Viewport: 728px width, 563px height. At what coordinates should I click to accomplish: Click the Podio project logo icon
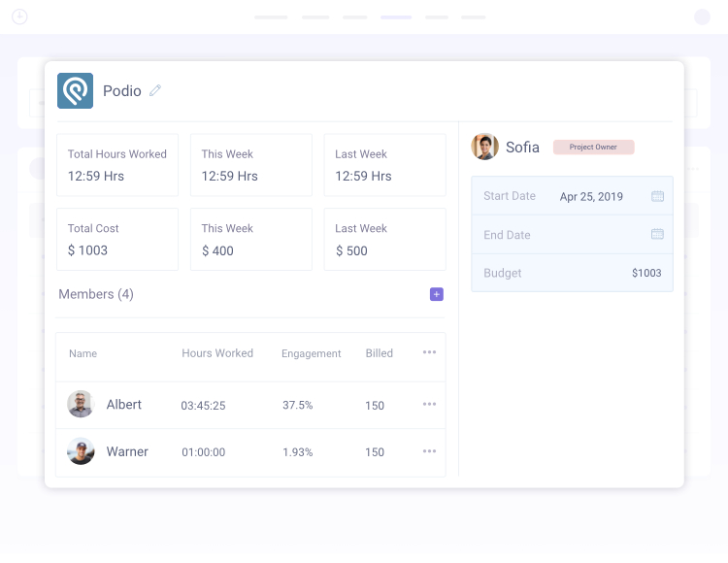click(75, 90)
